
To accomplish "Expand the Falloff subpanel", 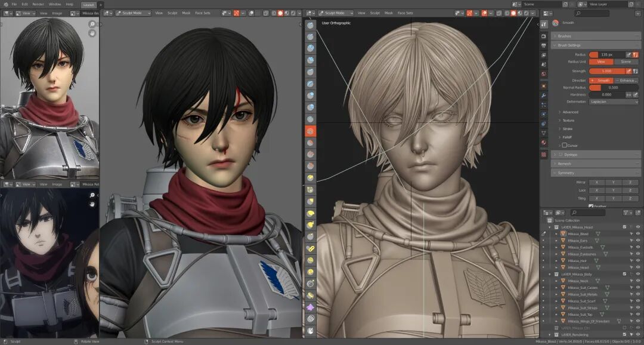I will [567, 137].
